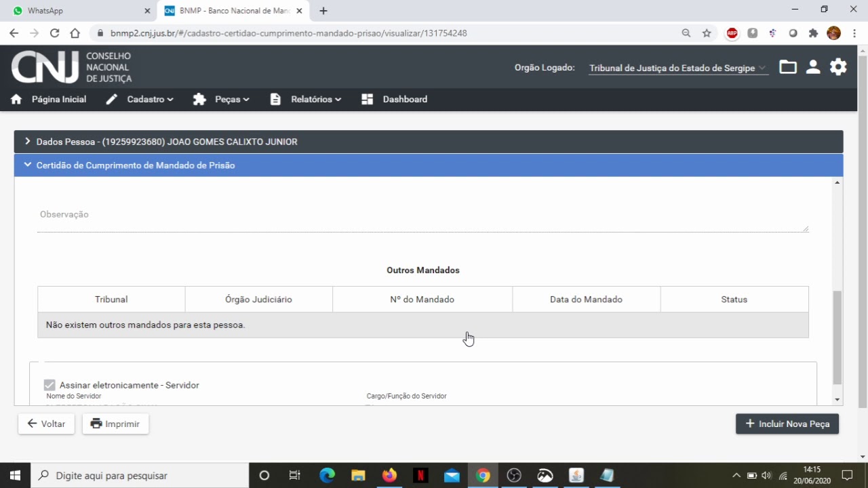This screenshot has width=868, height=488.
Task: Go back in the browser
Action: pos(14,33)
